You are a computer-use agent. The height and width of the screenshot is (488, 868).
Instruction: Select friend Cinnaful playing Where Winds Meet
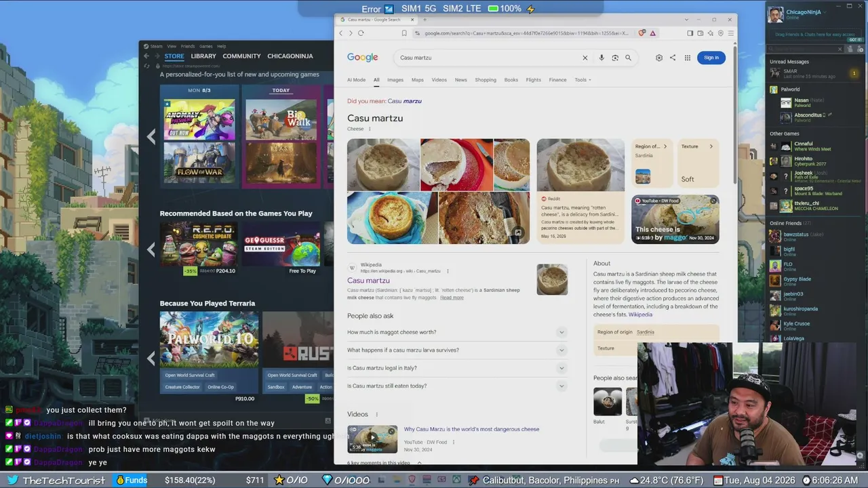tap(815, 146)
